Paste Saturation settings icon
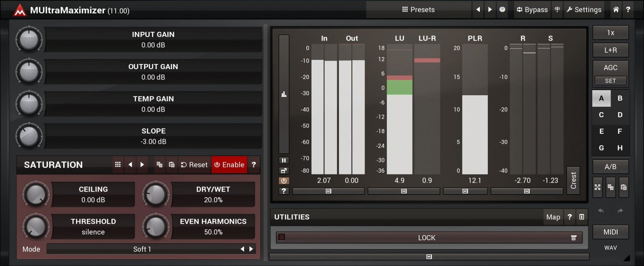Viewport: 644px width, 266px height. tap(172, 165)
